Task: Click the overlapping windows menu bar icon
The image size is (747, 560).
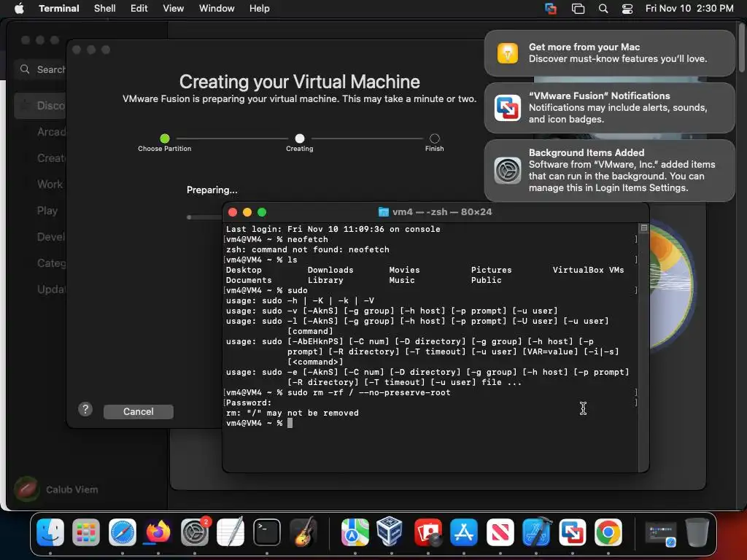Action: pyautogui.click(x=578, y=9)
